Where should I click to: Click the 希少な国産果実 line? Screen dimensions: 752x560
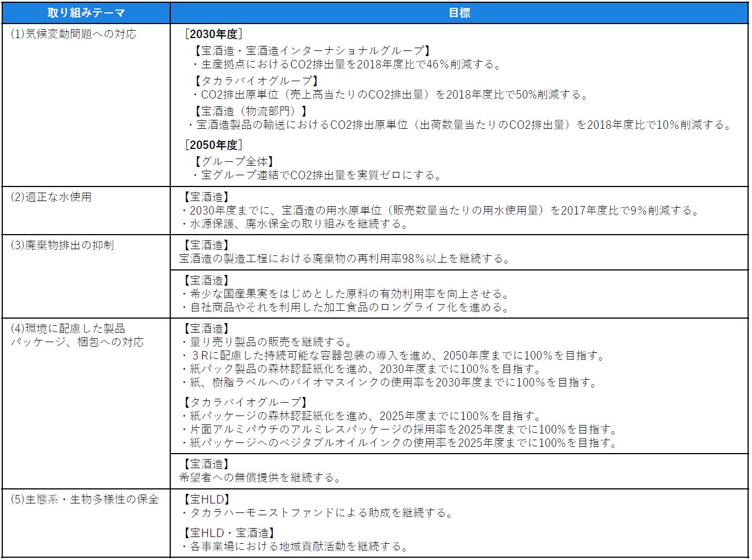coord(344,294)
